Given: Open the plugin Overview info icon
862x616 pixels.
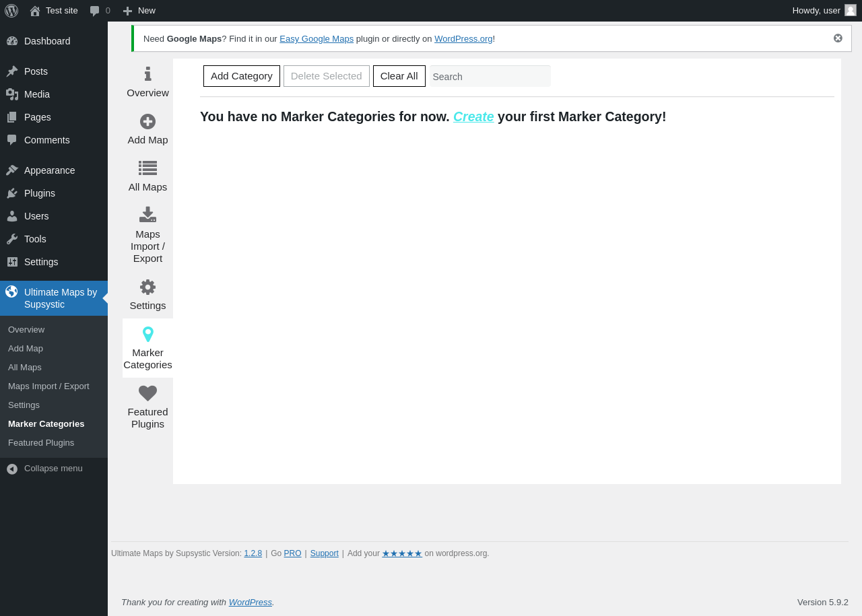Looking at the screenshot, I should coord(148,74).
